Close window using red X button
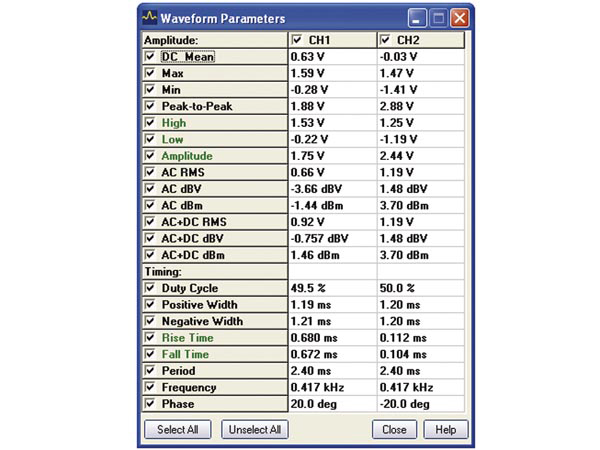This screenshot has height=450, width=600. (459, 19)
